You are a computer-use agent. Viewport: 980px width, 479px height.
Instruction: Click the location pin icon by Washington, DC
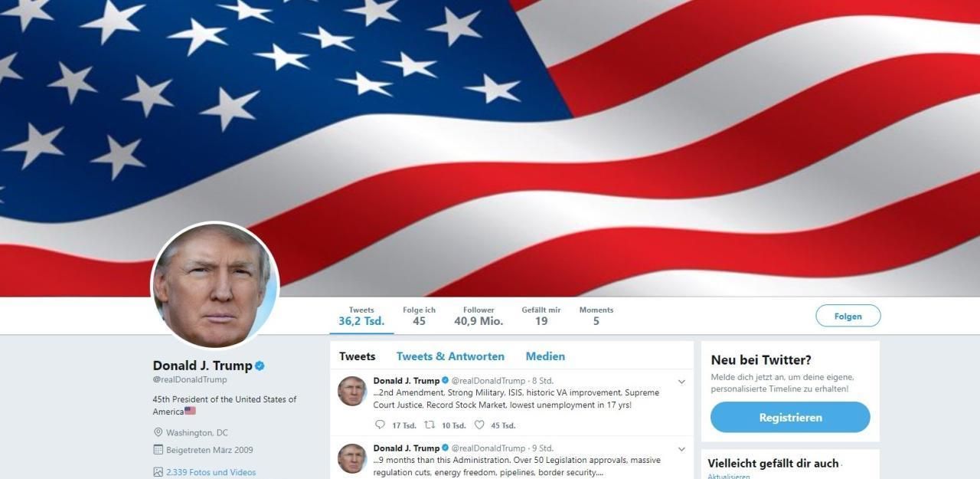click(x=158, y=432)
